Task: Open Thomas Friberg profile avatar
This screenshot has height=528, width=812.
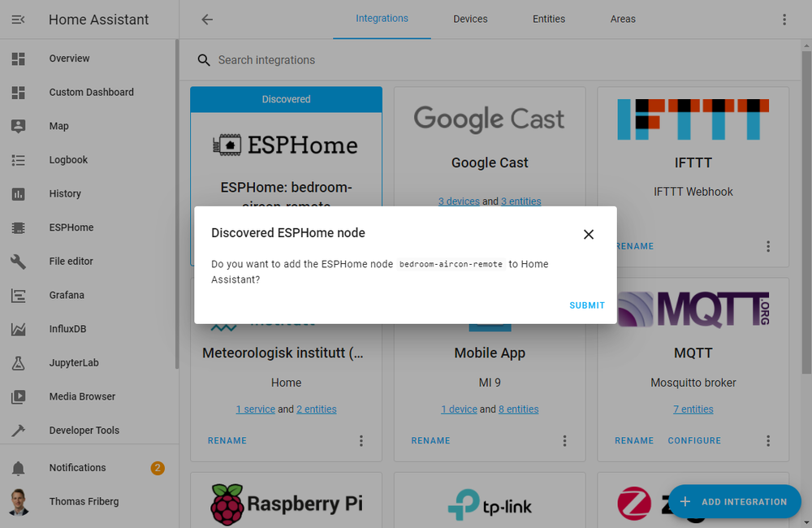Action: point(19,502)
